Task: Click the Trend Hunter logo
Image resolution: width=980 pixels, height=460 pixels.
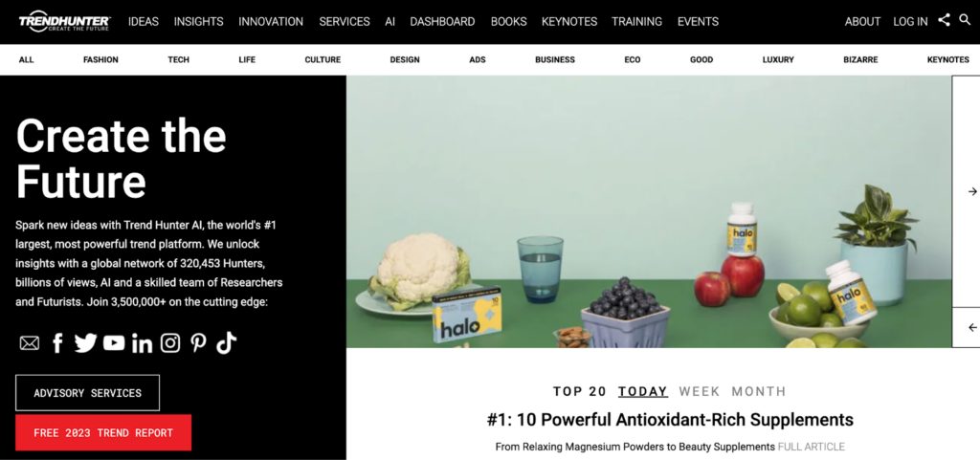Action: [64, 21]
